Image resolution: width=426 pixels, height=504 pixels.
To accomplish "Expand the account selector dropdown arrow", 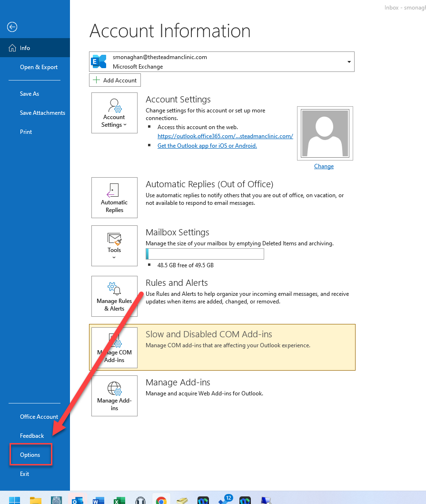I will coord(349,62).
